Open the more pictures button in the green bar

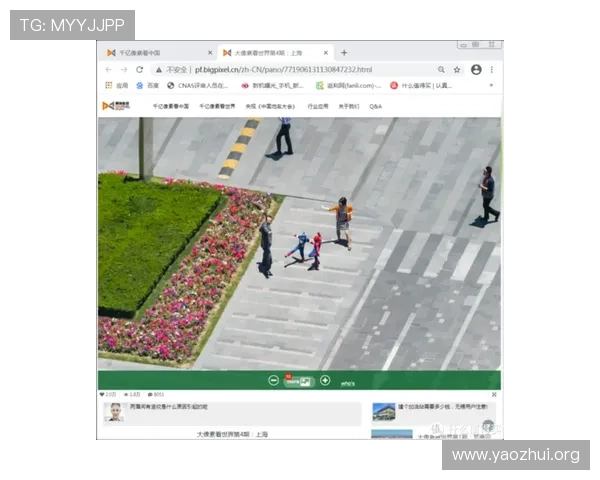pyautogui.click(x=299, y=381)
